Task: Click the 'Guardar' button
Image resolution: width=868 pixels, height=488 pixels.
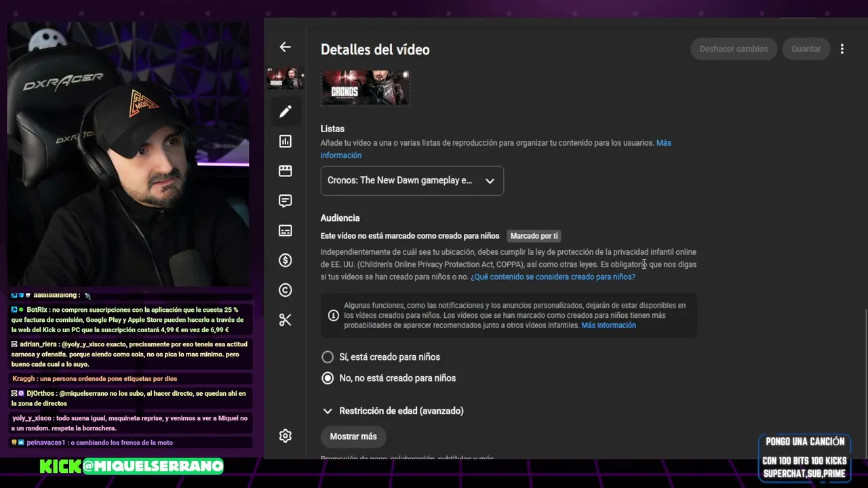Action: tap(806, 49)
